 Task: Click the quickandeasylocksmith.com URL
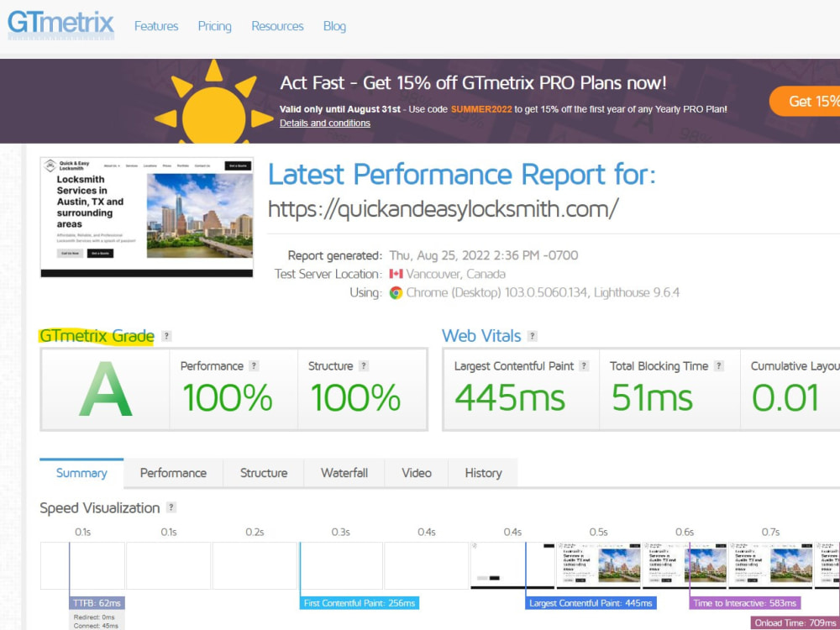click(443, 208)
